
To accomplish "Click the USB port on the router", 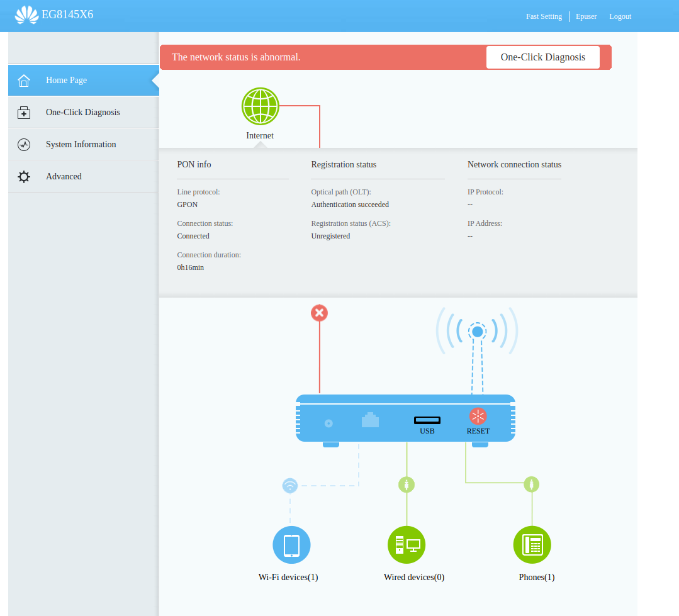I will click(427, 420).
